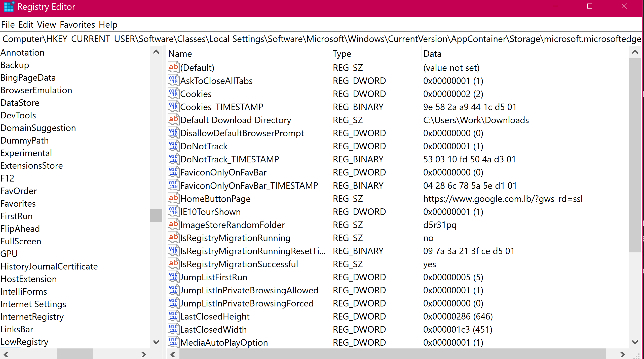Open the Favorites menu
The image size is (644, 359).
[x=77, y=24]
